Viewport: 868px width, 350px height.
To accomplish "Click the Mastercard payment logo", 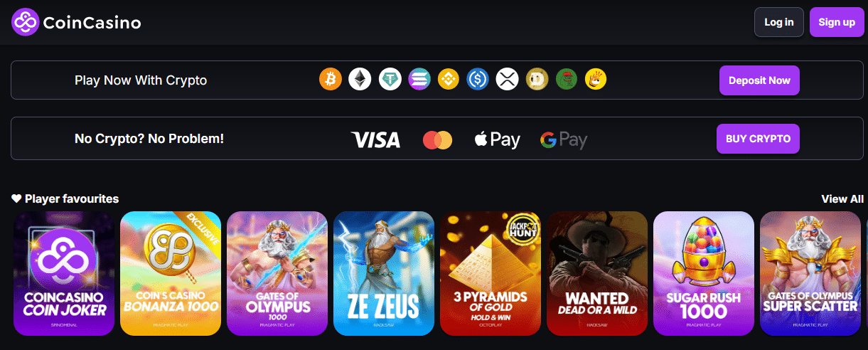I will [x=437, y=139].
